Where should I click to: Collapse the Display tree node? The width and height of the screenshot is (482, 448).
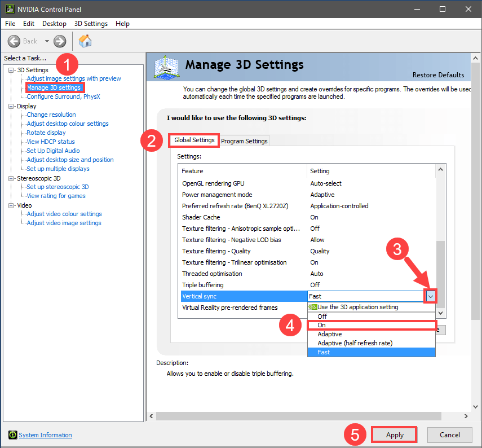(11, 106)
